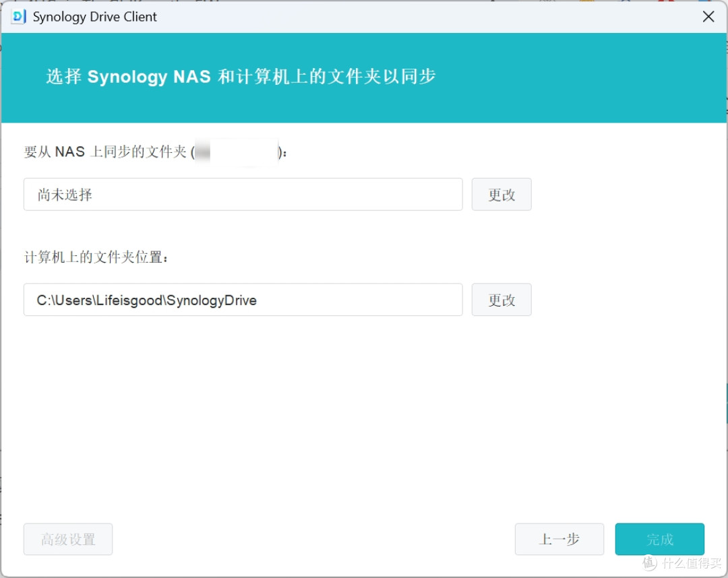Click the 要从 NAS 上同步的文件夹 label
The height and width of the screenshot is (578, 728).
(x=155, y=152)
